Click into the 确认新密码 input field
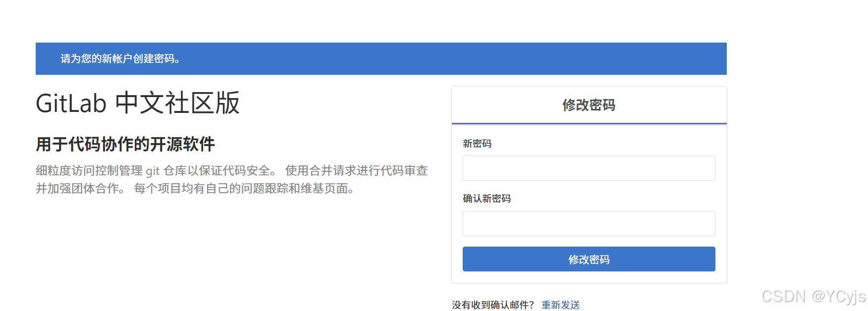 [589, 223]
